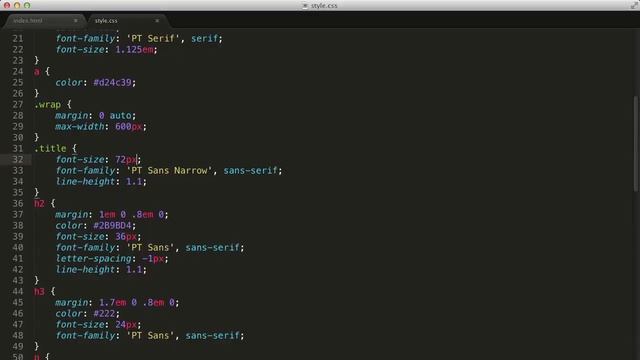Click gutter line number 36
This screenshot has width=640, height=360.
tap(18, 203)
